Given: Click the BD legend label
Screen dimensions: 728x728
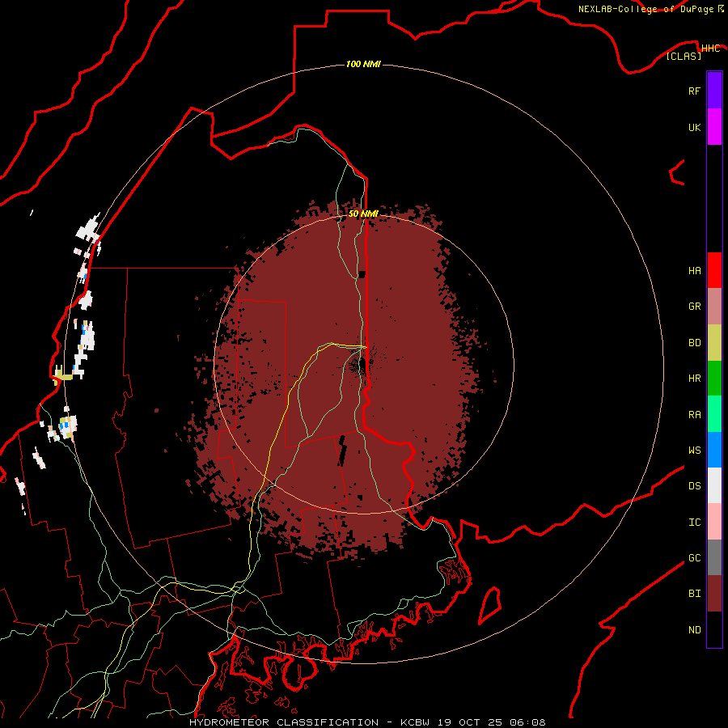Looking at the screenshot, I should (694, 343).
